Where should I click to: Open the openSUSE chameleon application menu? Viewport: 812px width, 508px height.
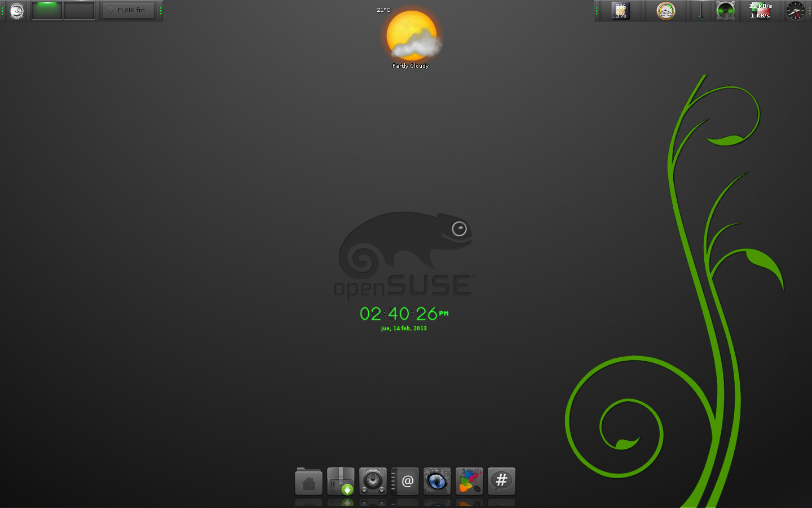point(16,10)
